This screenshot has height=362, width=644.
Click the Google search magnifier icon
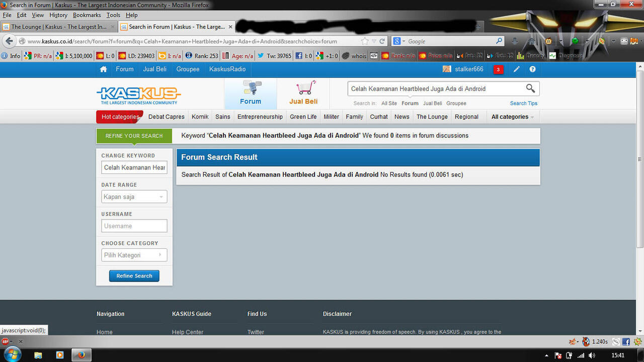[x=499, y=41]
